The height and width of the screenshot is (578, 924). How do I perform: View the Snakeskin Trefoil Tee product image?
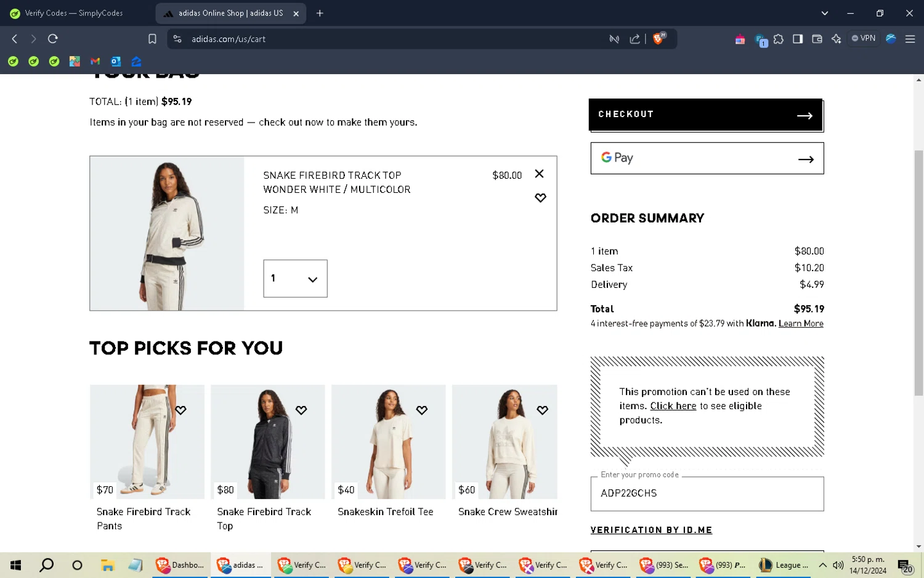point(389,442)
